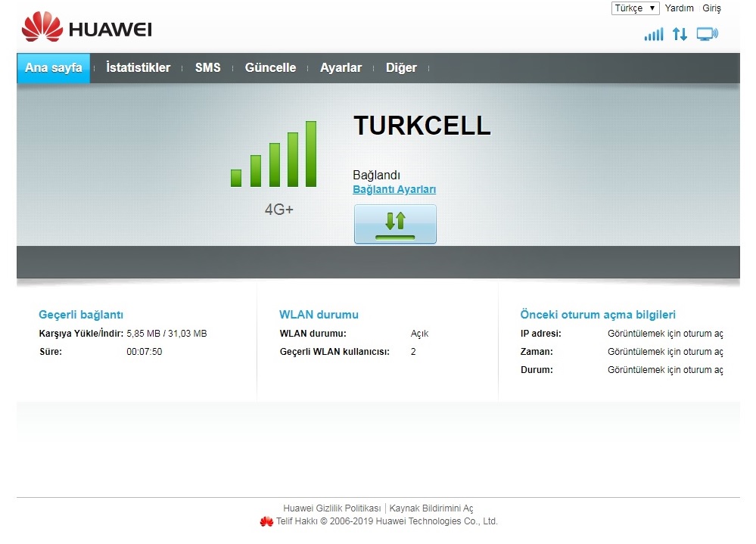Click the Bağlandı connection status text
Viewport: 756px width, 544px height.
376,175
